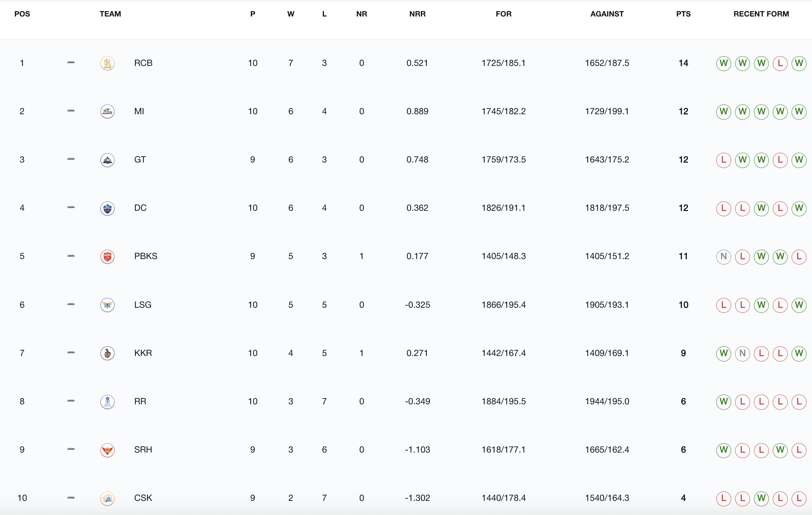Click the PTS column header

pos(683,14)
